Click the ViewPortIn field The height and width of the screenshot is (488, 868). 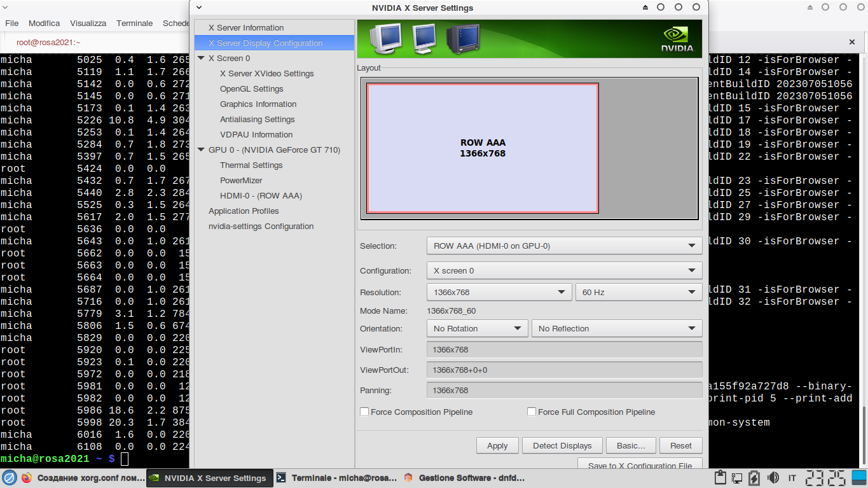(x=564, y=349)
